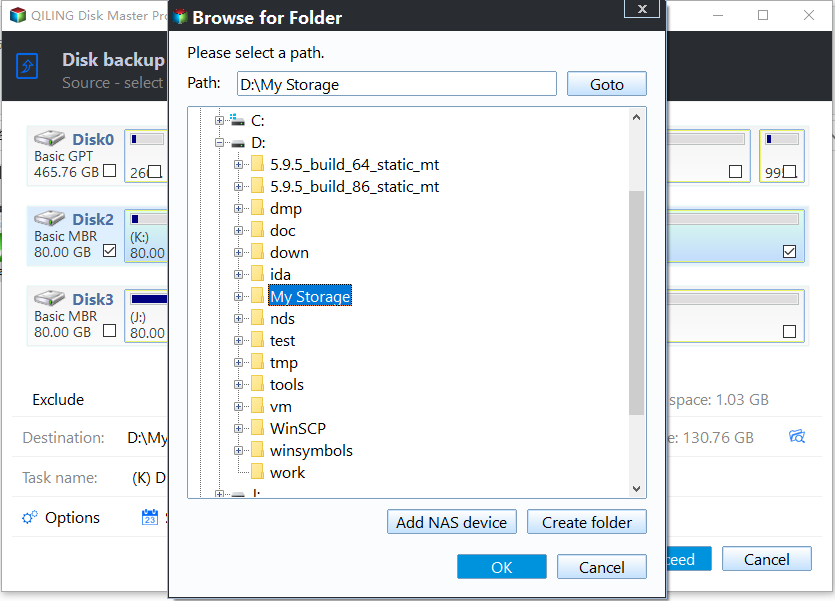The width and height of the screenshot is (835, 601).
Task: Click the tree scrollbar up arrow
Action: click(636, 117)
